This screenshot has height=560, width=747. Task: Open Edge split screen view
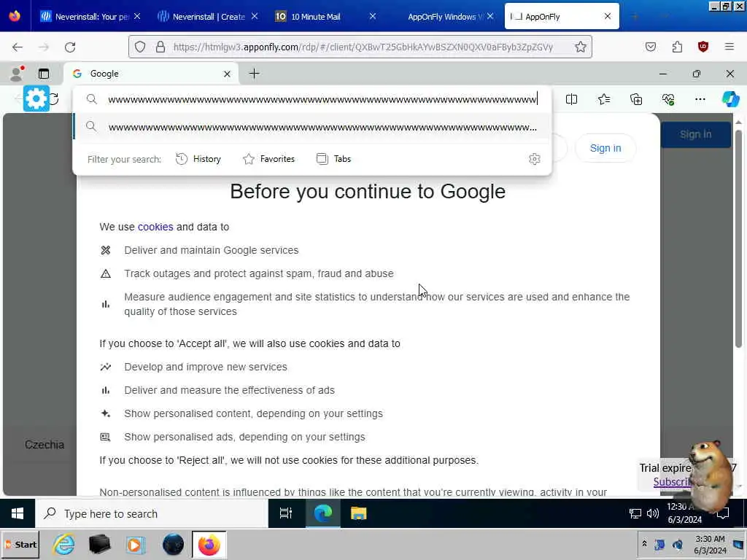coord(572,99)
